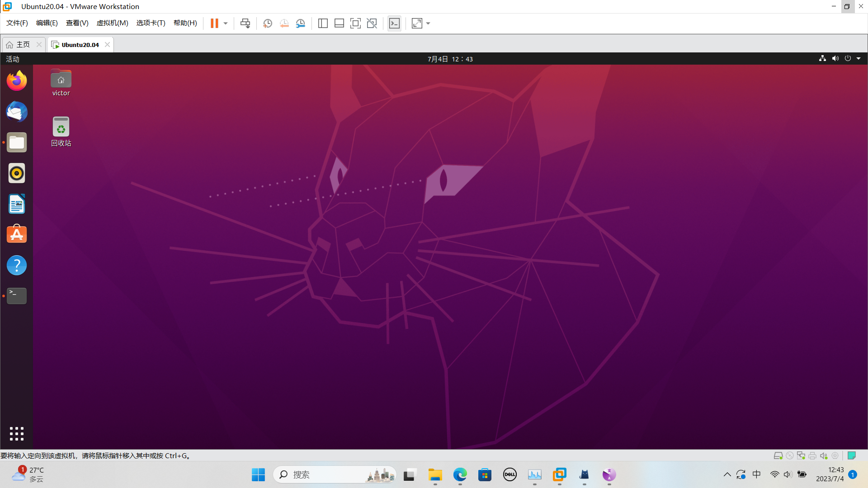The height and width of the screenshot is (488, 868).
Task: Open the Windows notification center badge
Action: 853,474
